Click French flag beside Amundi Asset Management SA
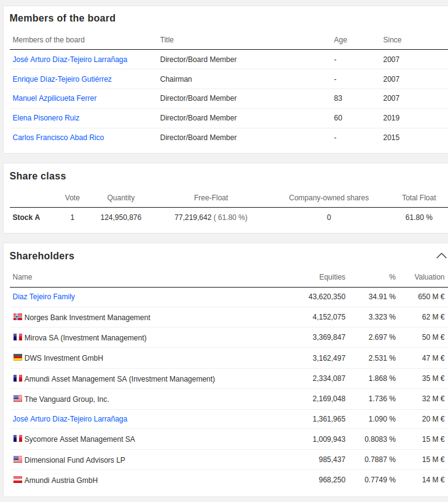448x502 pixels. click(x=18, y=378)
